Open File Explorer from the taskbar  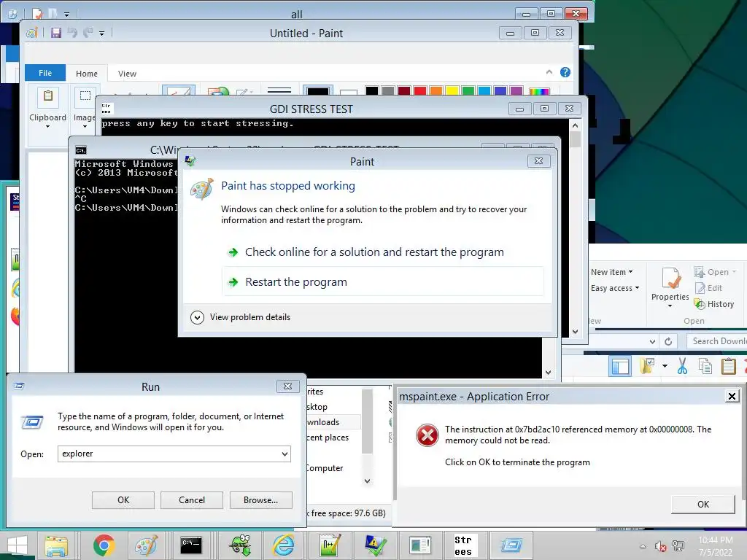(x=56, y=545)
